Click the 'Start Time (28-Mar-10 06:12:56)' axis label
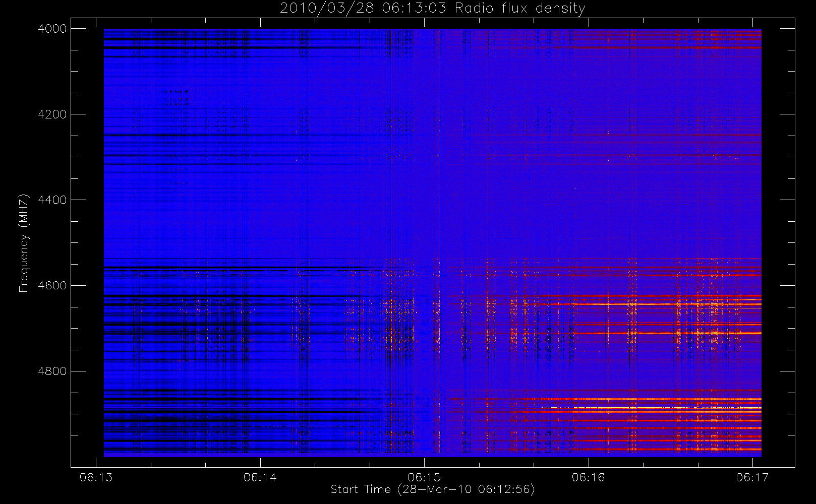816x504 pixels. 432,489
